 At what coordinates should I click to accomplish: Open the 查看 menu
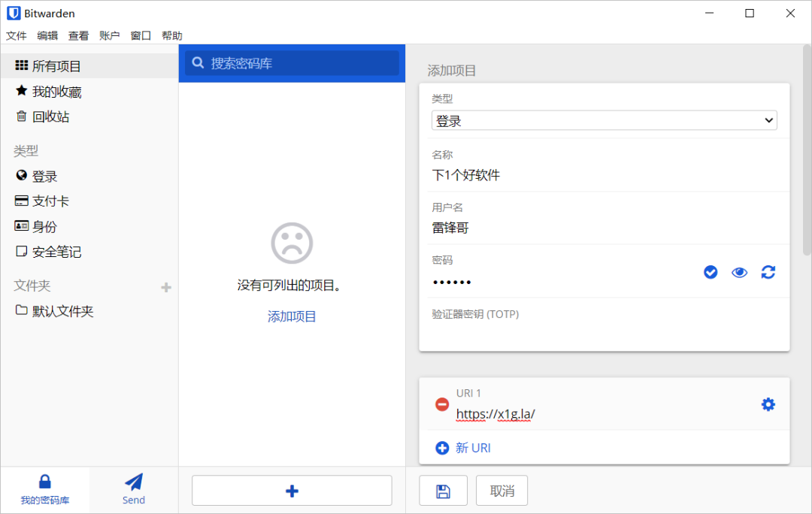tap(78, 36)
